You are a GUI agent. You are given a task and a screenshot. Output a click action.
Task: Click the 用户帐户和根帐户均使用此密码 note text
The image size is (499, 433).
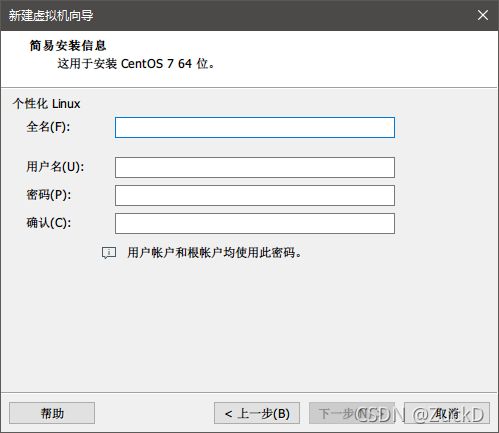[x=214, y=253]
